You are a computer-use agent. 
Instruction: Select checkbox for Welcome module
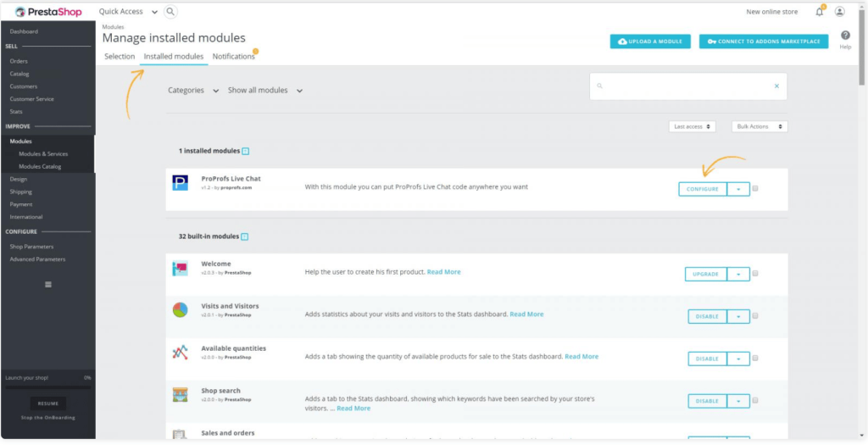click(755, 274)
